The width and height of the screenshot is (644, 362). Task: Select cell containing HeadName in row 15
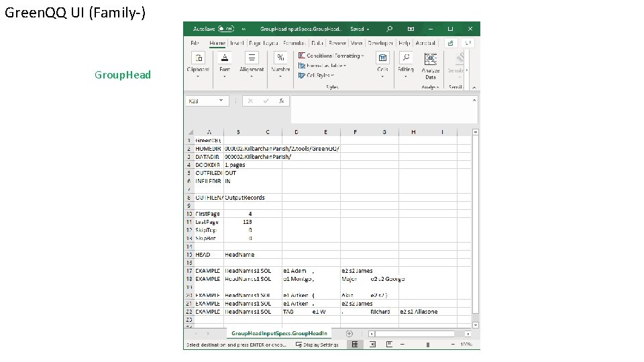[x=239, y=255]
